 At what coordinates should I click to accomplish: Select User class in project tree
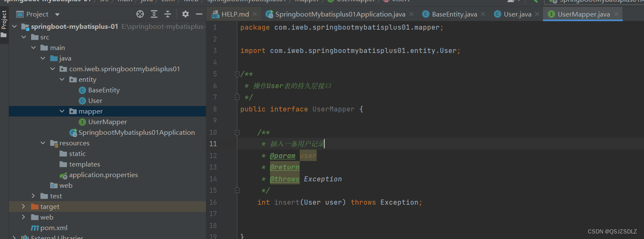point(95,101)
